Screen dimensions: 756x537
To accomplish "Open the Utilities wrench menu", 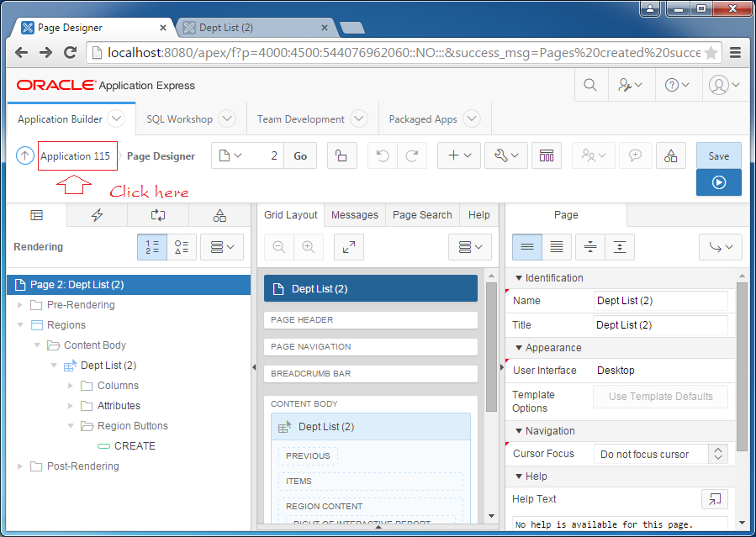I will coord(505,155).
